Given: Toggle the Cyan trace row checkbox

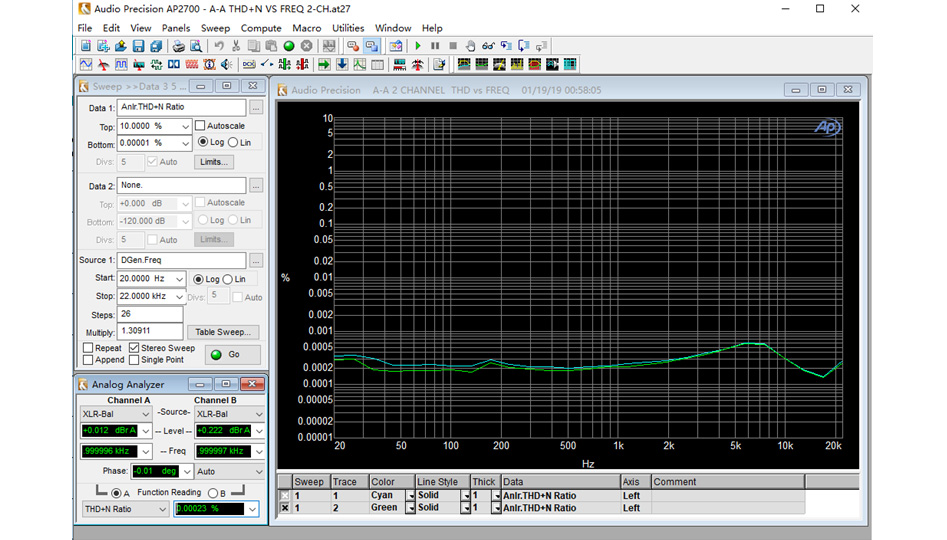Looking at the screenshot, I should [284, 496].
